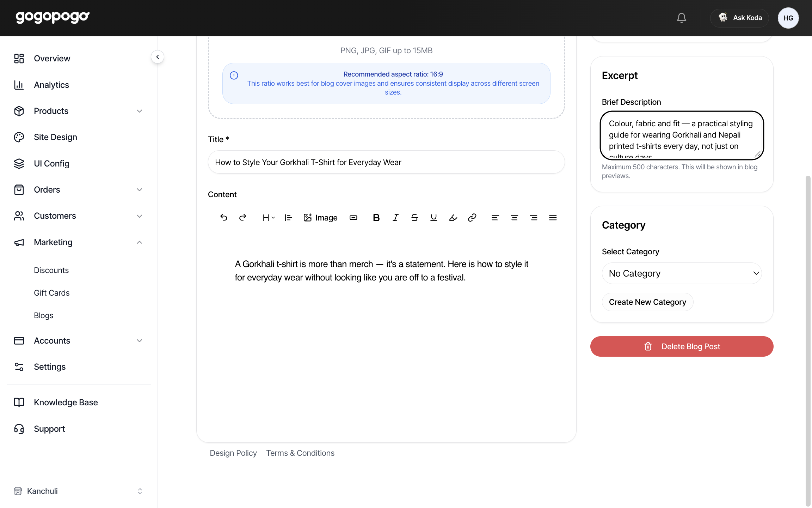The width and height of the screenshot is (812, 508).
Task: Align text left
Action: [495, 218]
